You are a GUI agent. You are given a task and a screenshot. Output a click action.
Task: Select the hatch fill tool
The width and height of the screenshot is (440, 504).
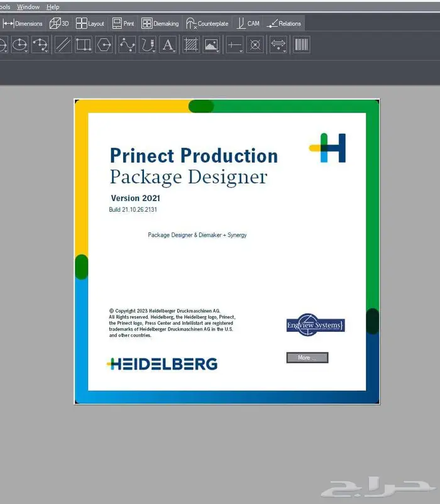[x=190, y=45]
